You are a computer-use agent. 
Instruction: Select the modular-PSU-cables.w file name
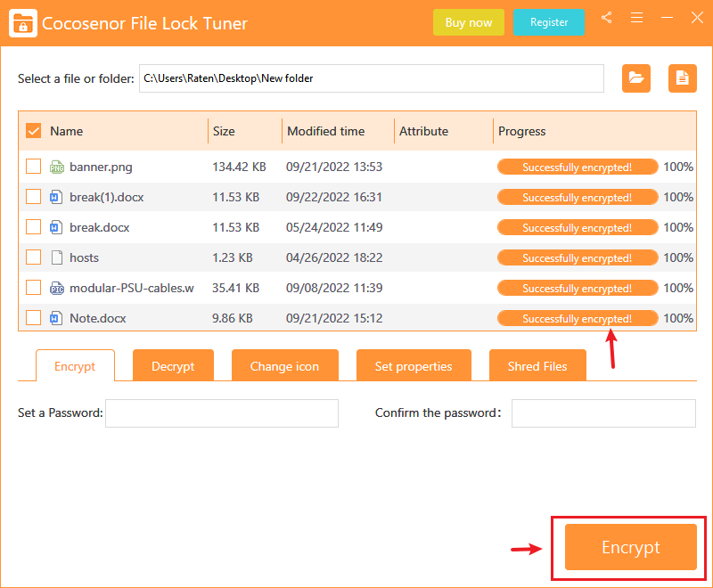click(132, 288)
